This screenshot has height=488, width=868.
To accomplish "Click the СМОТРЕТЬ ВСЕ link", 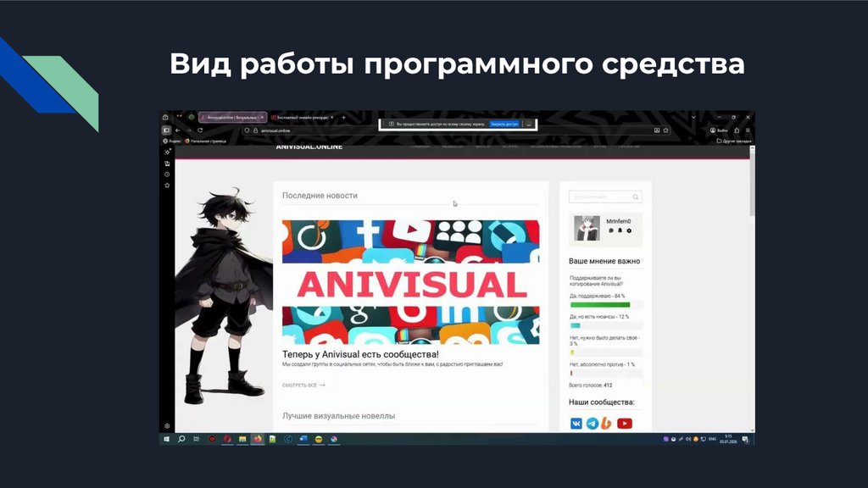I will 303,385.
